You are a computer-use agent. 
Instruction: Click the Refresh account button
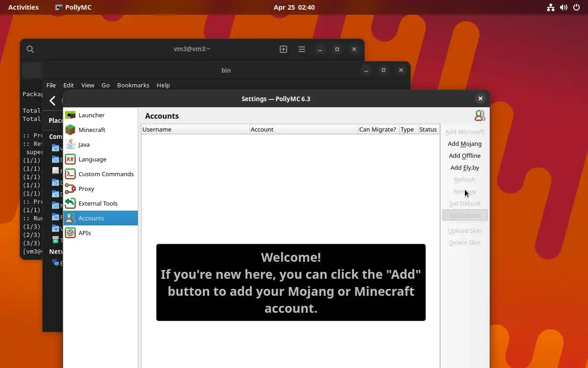click(465, 179)
